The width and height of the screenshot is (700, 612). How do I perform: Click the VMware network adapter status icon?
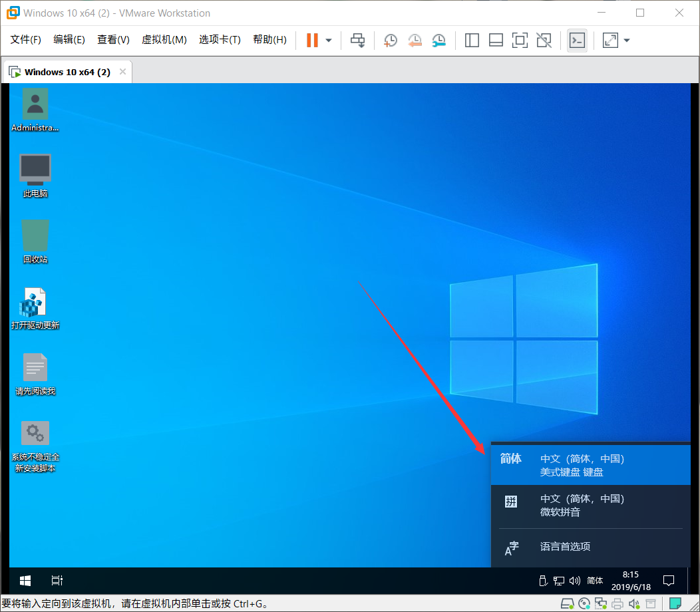pyautogui.click(x=600, y=604)
